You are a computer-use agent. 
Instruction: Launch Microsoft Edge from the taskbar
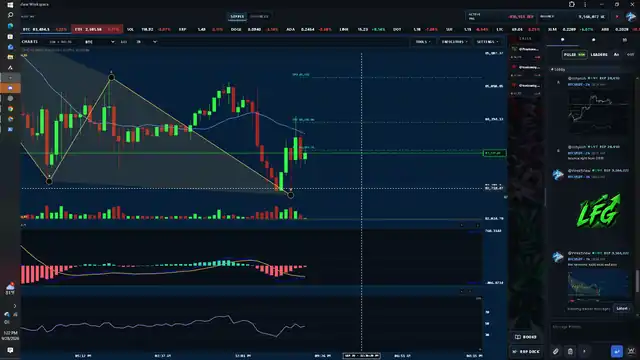point(10,26)
